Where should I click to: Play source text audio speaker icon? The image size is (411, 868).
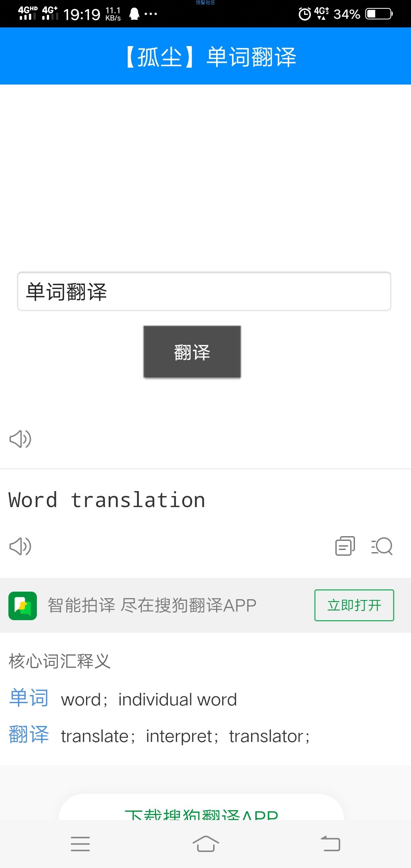pos(20,439)
